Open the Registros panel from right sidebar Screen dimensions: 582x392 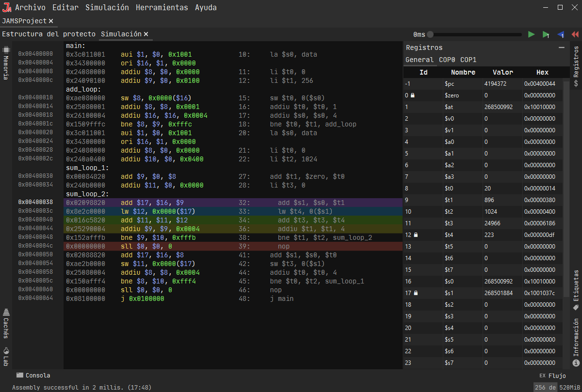click(x=576, y=64)
